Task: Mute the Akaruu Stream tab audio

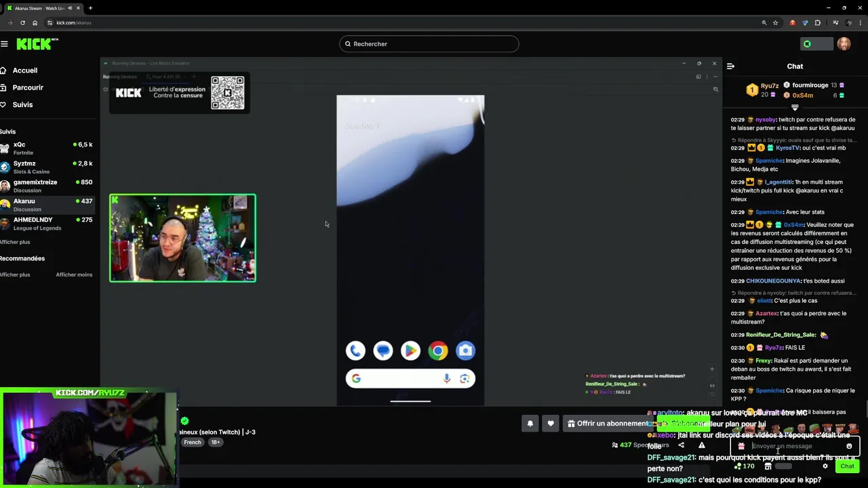Action: point(70,8)
